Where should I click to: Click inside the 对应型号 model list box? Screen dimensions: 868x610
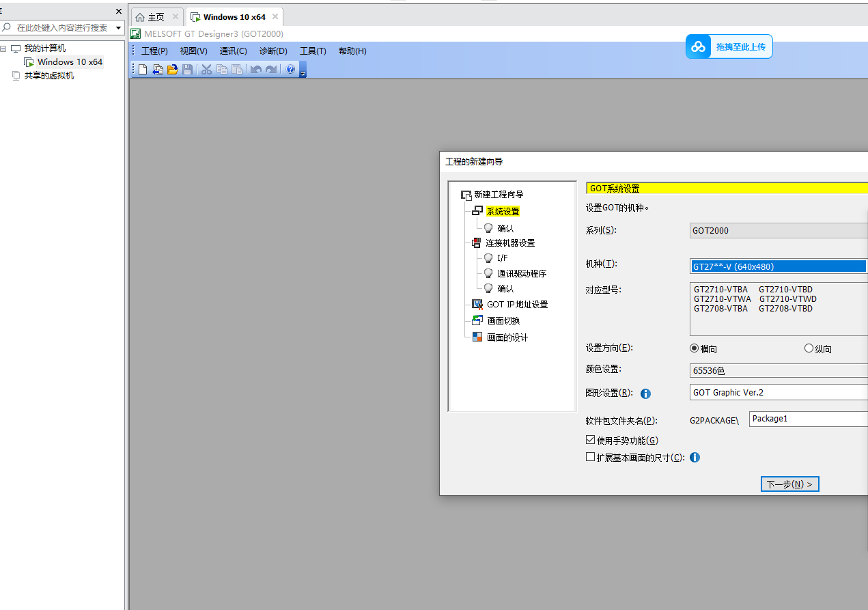(x=779, y=308)
